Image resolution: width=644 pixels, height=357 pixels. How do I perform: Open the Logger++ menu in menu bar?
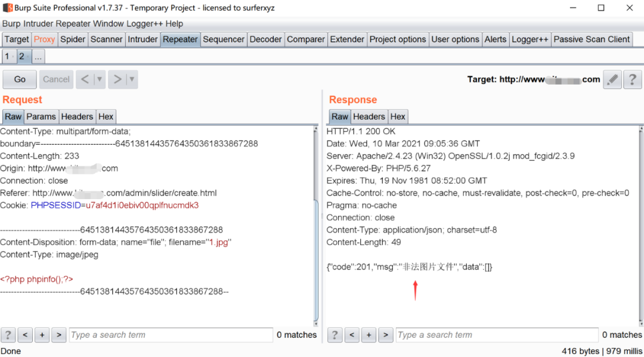144,24
